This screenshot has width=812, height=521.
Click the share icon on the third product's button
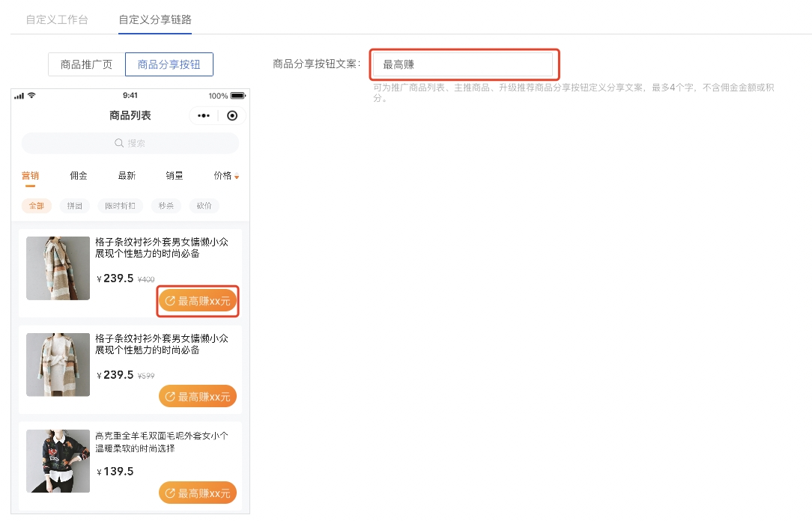tap(170, 493)
